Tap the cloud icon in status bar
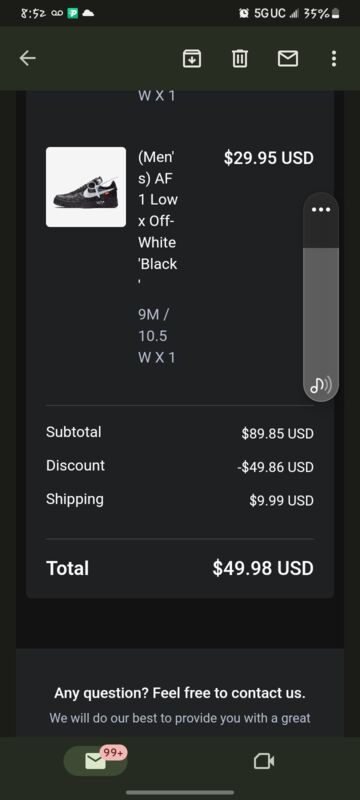This screenshot has height=800, width=360. [x=88, y=14]
